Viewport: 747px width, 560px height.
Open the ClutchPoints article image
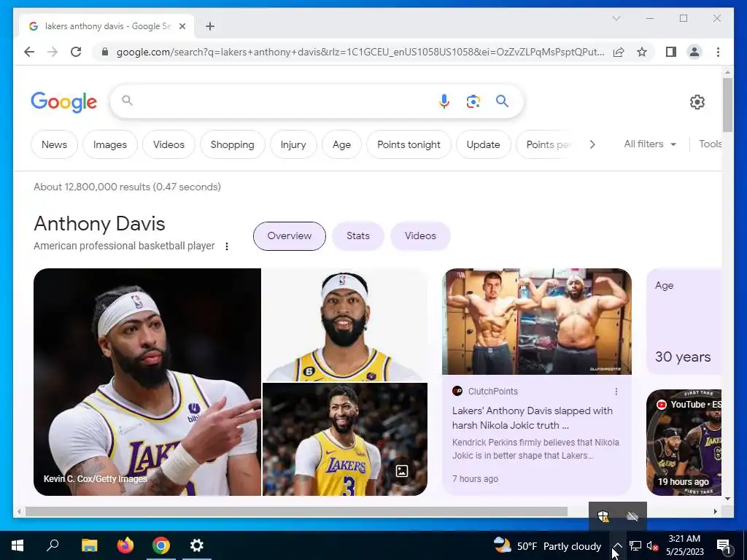(x=537, y=322)
